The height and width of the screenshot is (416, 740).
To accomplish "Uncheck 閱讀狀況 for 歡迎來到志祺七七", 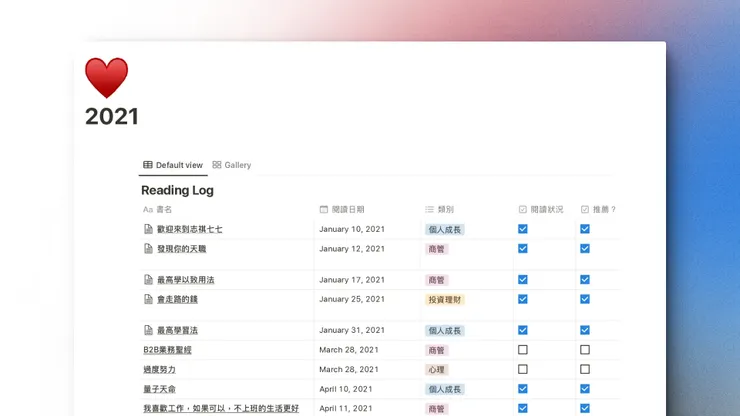I will click(x=522, y=229).
